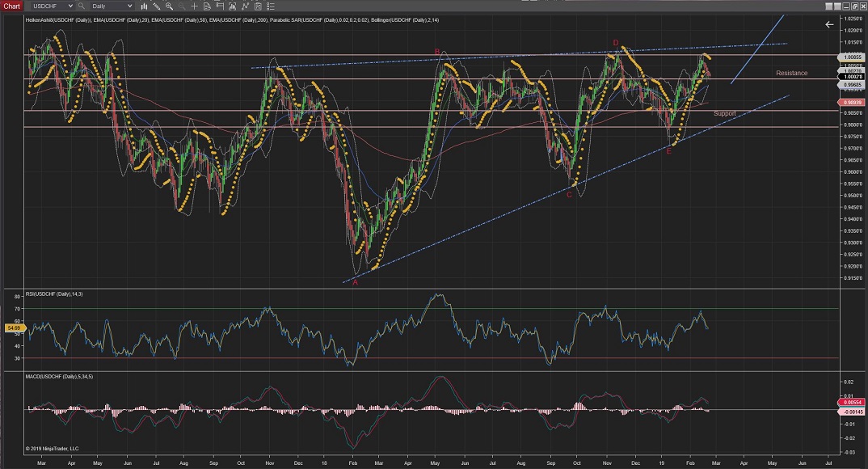The height and width of the screenshot is (469, 868).
Task: Click the 70 level label on RSI axis
Action: (17, 309)
